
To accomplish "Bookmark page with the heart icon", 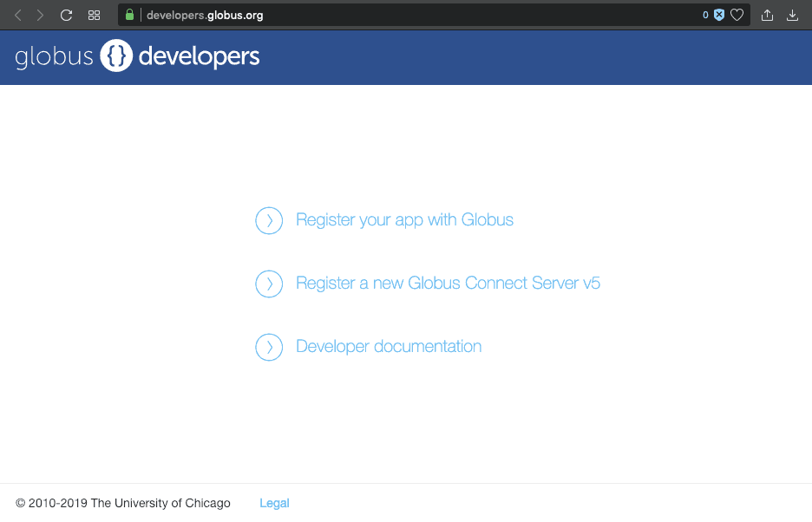I will click(737, 15).
